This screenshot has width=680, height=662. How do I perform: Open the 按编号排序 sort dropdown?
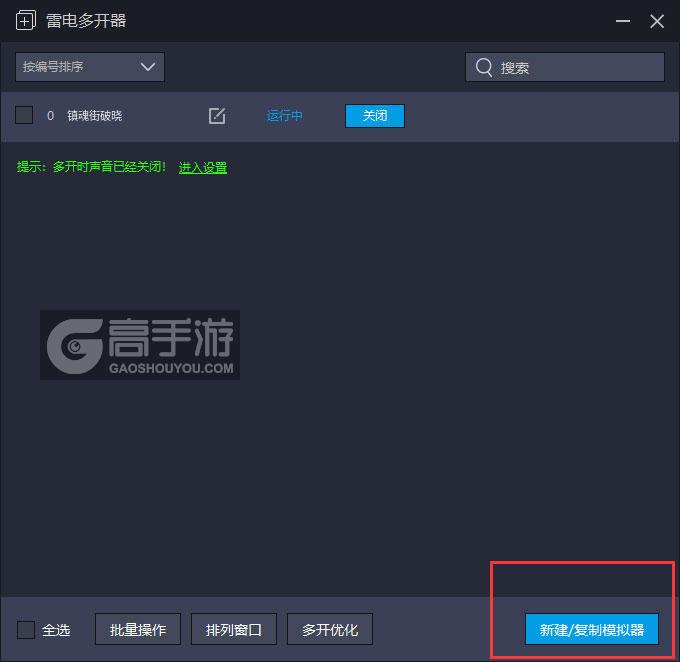(x=90, y=67)
